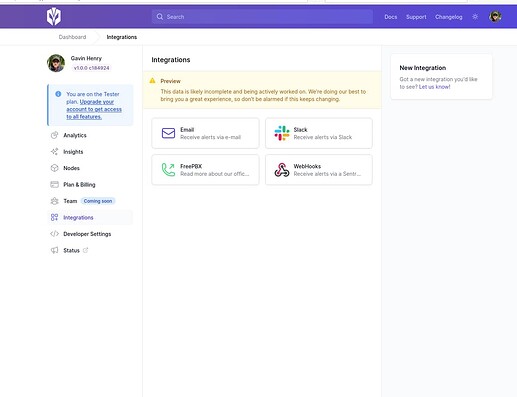Go to Dashboard breadcrumb

[x=72, y=37]
